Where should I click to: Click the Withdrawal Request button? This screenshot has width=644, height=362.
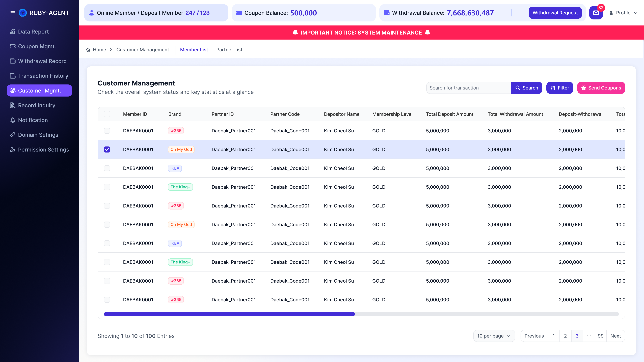click(555, 13)
